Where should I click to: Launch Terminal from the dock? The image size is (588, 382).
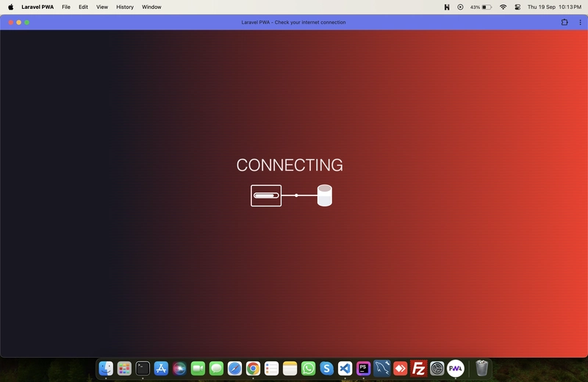pos(143,368)
